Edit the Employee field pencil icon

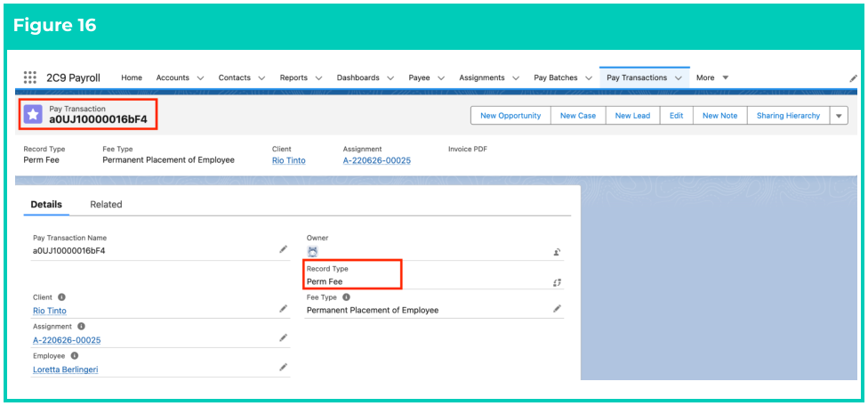click(x=284, y=367)
